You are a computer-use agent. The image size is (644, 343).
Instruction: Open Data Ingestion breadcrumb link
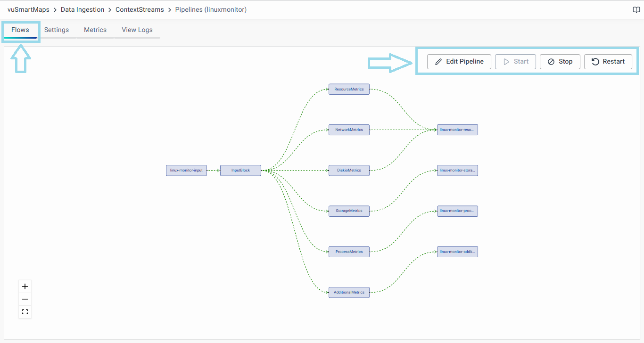tap(83, 9)
